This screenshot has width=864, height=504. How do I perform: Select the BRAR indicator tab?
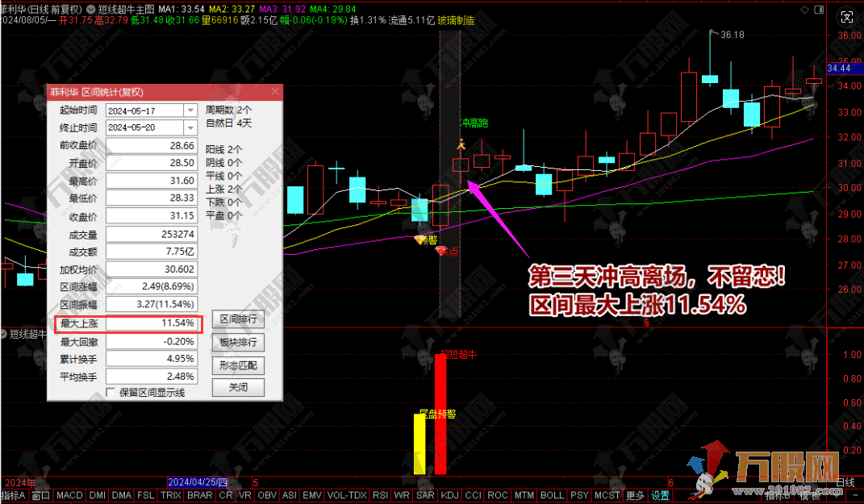tap(200, 495)
